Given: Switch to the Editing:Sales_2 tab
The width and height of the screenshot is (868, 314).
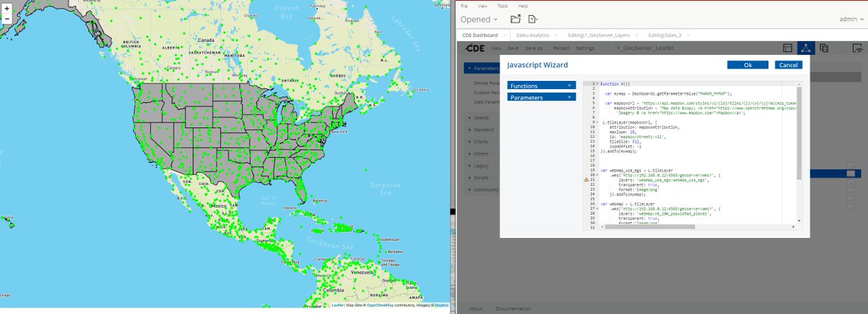Looking at the screenshot, I should 664,35.
